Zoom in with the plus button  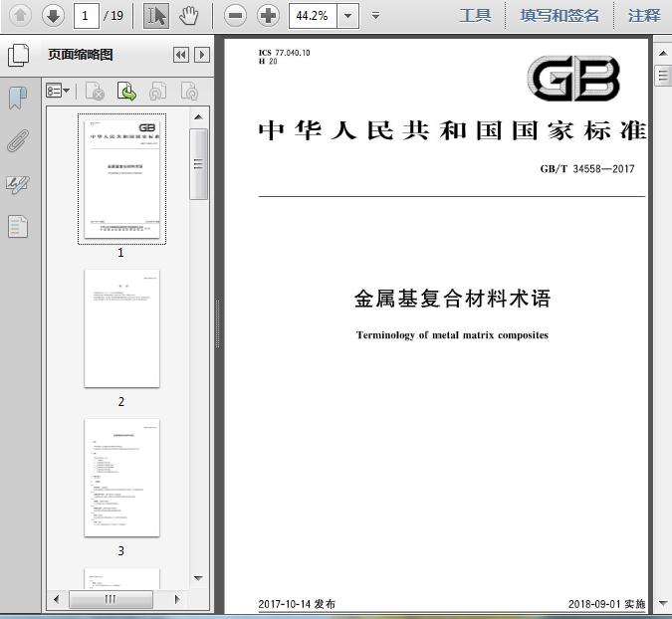pyautogui.click(x=268, y=16)
